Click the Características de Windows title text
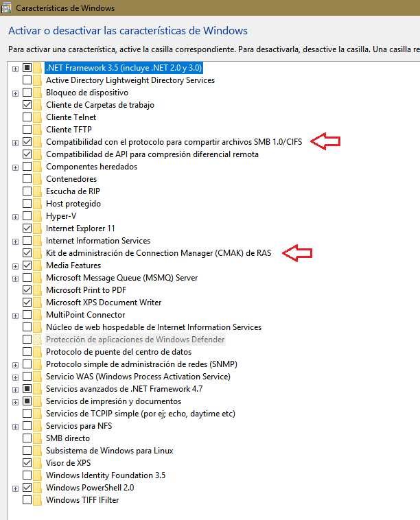The image size is (420, 520). (x=65, y=8)
